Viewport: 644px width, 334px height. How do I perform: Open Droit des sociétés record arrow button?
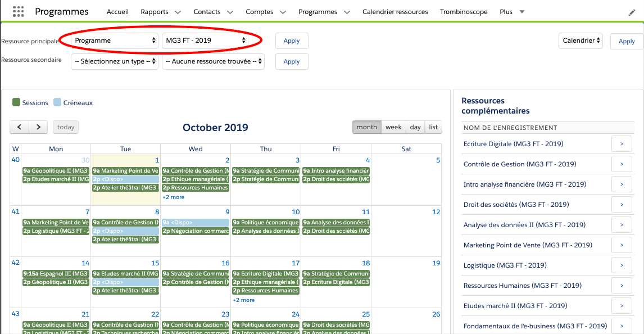coord(622,205)
